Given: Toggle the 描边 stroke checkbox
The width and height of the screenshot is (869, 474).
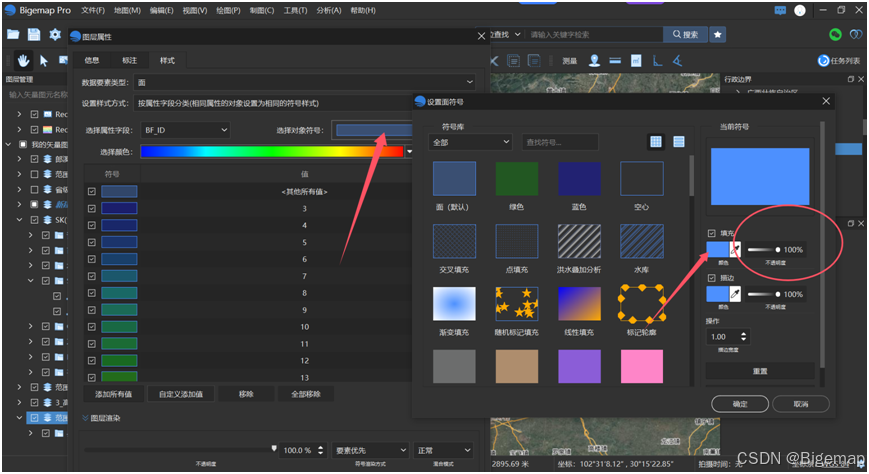Looking at the screenshot, I should [x=712, y=278].
